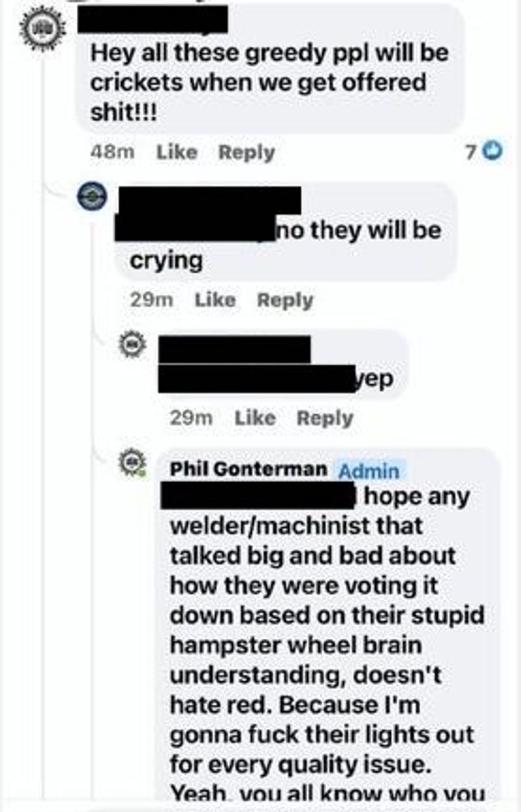The width and height of the screenshot is (521, 812).
Task: Reply to the 'no they will be crying' comment
Action: coord(285,300)
